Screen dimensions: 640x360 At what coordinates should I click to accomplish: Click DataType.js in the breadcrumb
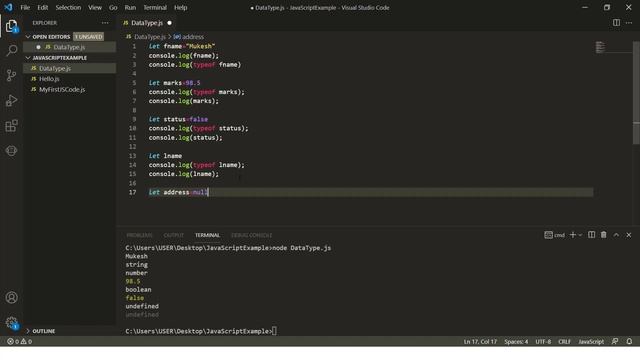point(150,37)
